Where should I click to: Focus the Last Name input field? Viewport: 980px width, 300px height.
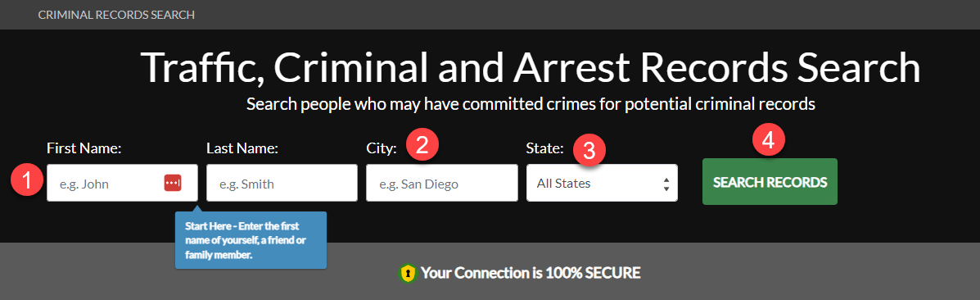point(282,183)
